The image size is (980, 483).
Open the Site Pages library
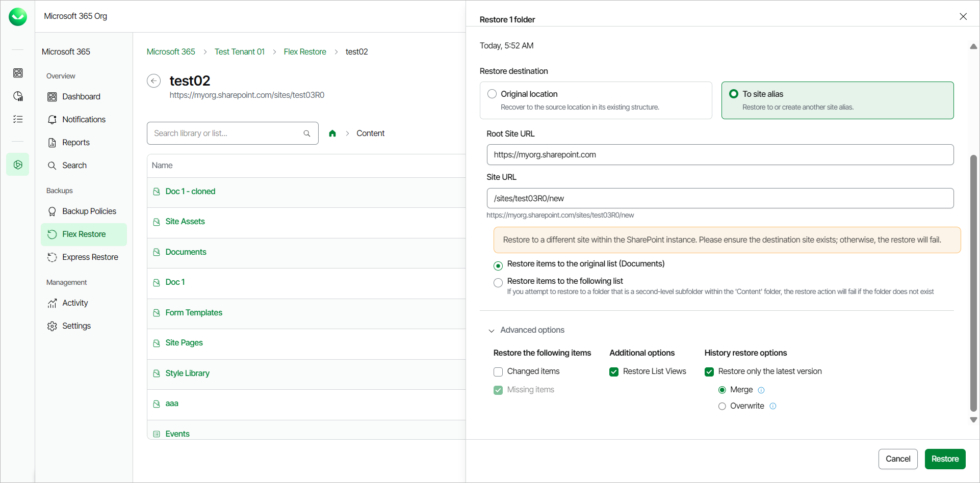click(184, 343)
